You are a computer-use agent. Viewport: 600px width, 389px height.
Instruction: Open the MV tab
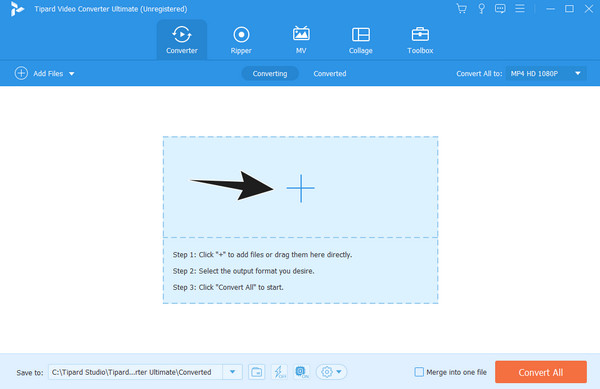click(301, 40)
